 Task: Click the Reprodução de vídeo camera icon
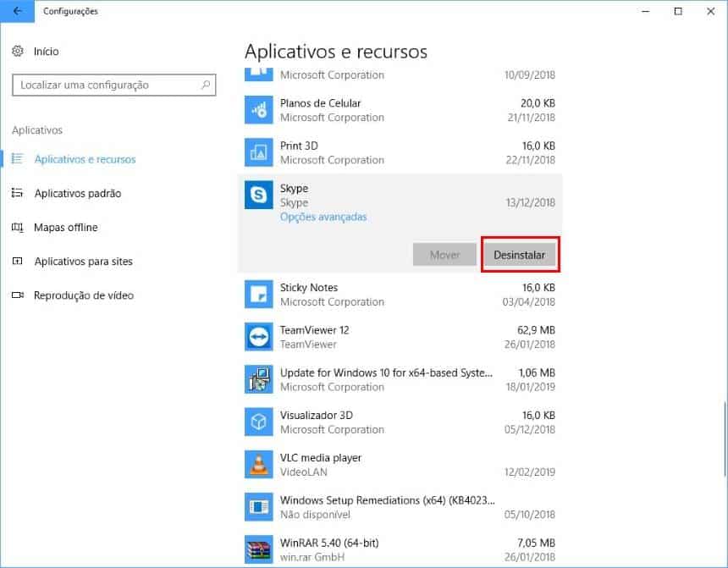point(18,295)
